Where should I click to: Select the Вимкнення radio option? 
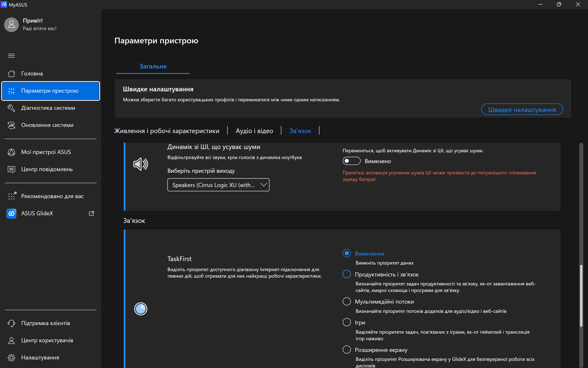coord(347,253)
